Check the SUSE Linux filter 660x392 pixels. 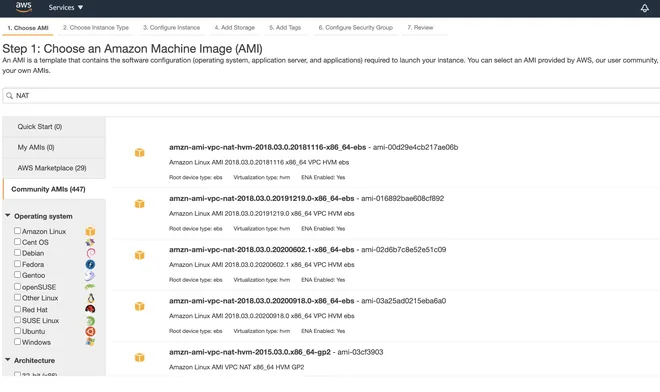(x=17, y=320)
